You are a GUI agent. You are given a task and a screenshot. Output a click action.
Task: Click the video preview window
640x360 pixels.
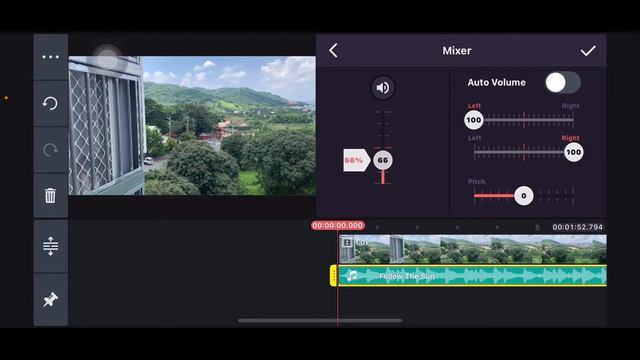click(192, 125)
